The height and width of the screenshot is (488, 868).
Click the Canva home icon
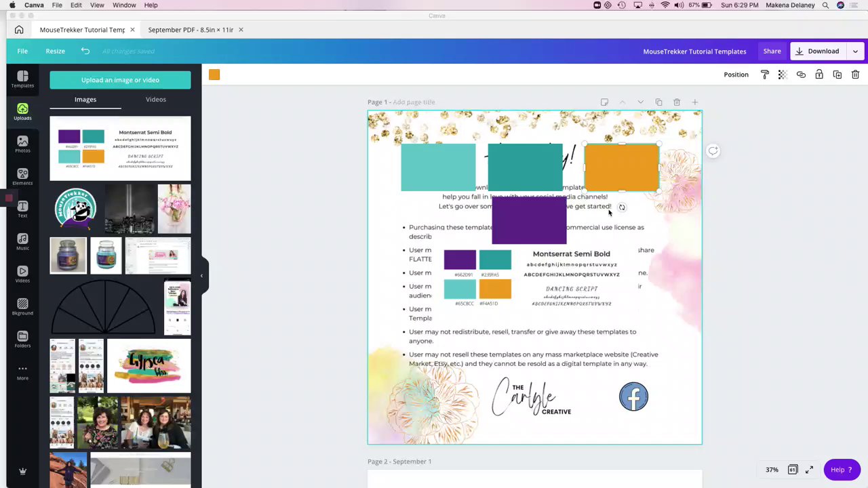(x=19, y=30)
